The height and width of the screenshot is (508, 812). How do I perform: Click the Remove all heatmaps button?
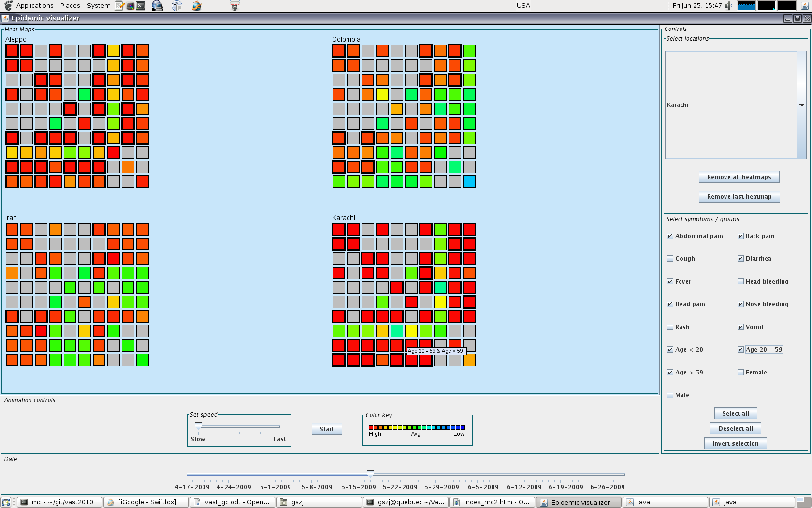739,177
